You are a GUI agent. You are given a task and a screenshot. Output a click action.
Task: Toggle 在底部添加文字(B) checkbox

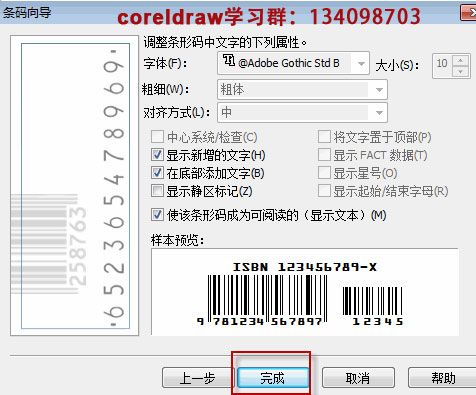coord(157,173)
